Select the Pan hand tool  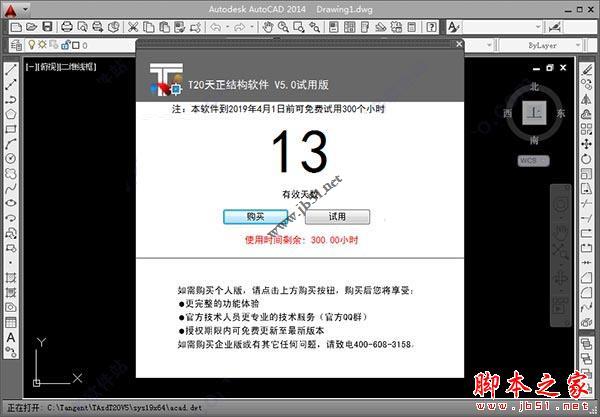[x=268, y=27]
